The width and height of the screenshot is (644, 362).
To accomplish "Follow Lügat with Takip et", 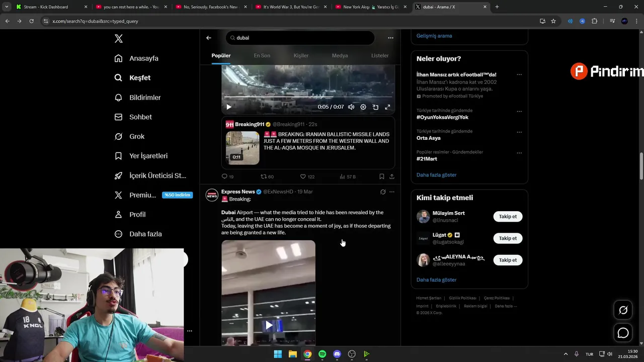I will pyautogui.click(x=508, y=238).
